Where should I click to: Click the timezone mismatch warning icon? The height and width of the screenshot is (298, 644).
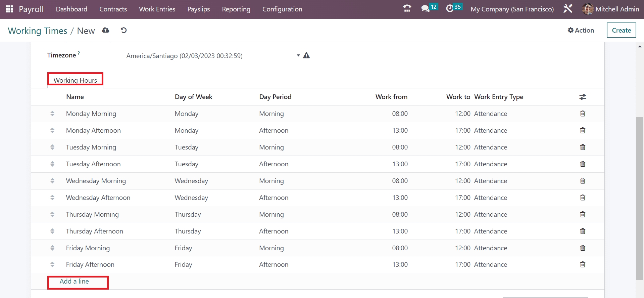click(306, 55)
